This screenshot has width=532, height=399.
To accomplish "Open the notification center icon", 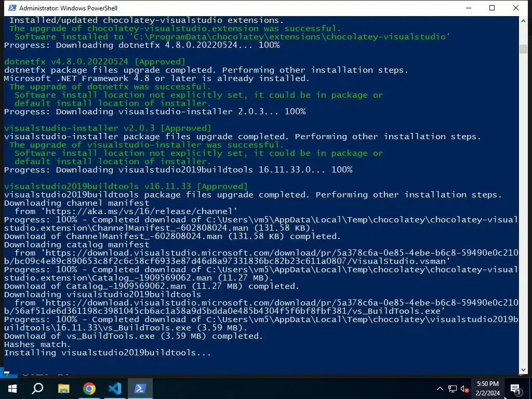I will (x=515, y=389).
